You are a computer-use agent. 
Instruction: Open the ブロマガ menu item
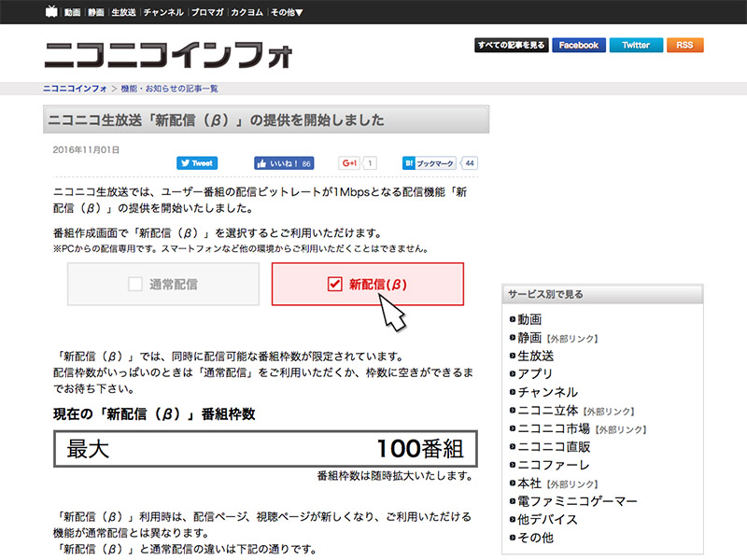point(207,12)
